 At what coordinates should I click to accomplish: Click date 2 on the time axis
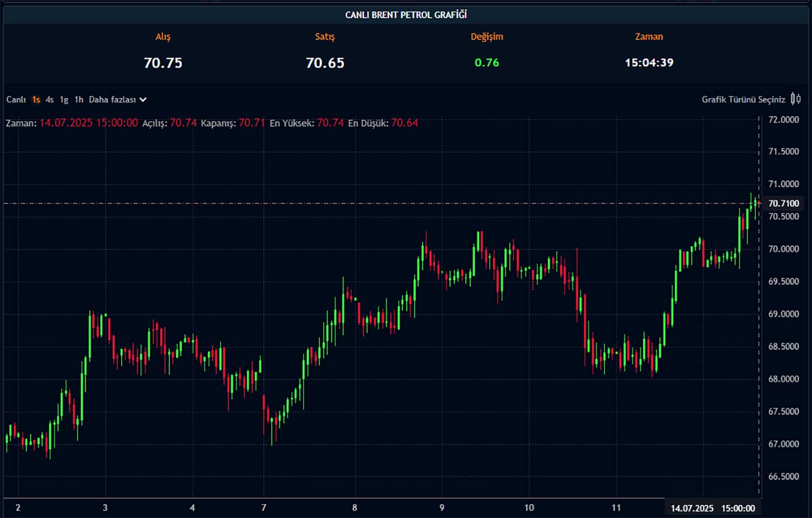pos(18,508)
